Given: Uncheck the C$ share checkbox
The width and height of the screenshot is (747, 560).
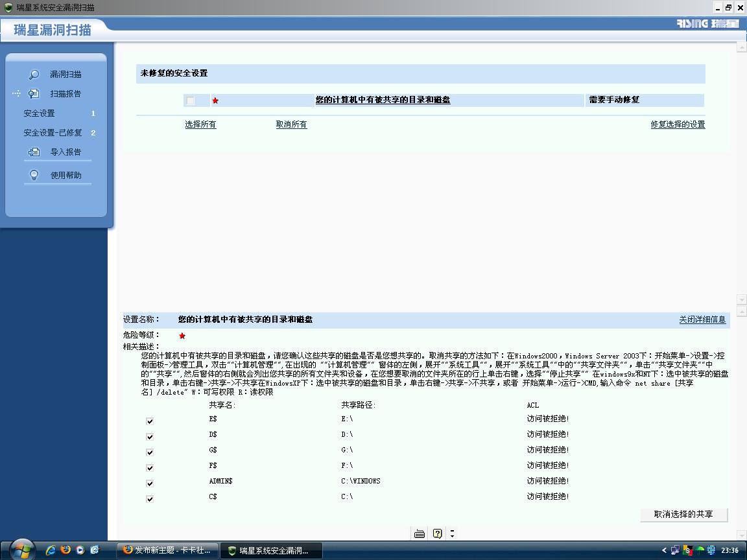Looking at the screenshot, I should pos(150,499).
